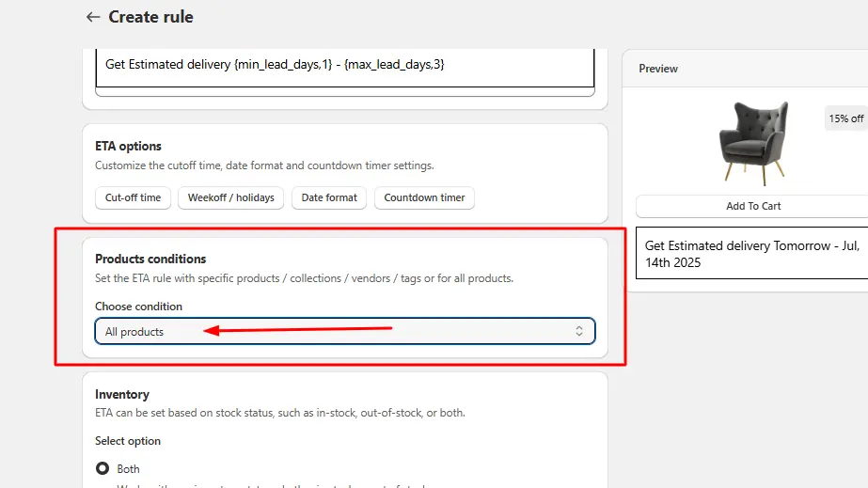Click the Inventory section heading
Image resolution: width=868 pixels, height=488 pixels.
[122, 395]
